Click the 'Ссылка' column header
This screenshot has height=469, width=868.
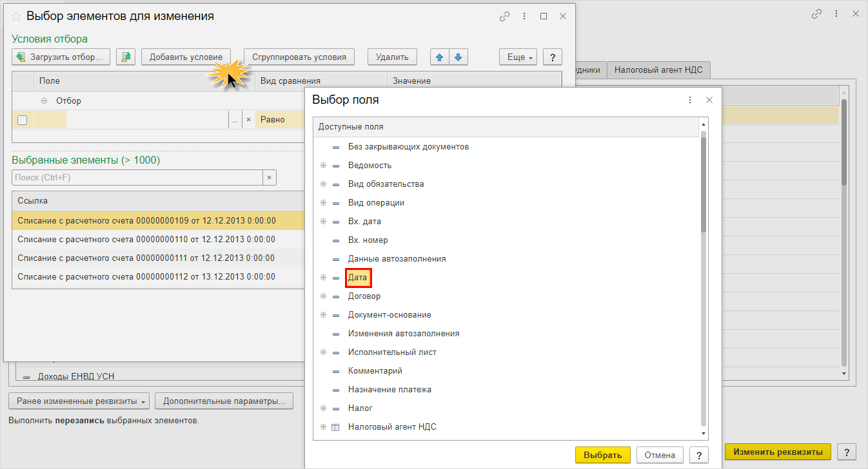[x=159, y=201]
